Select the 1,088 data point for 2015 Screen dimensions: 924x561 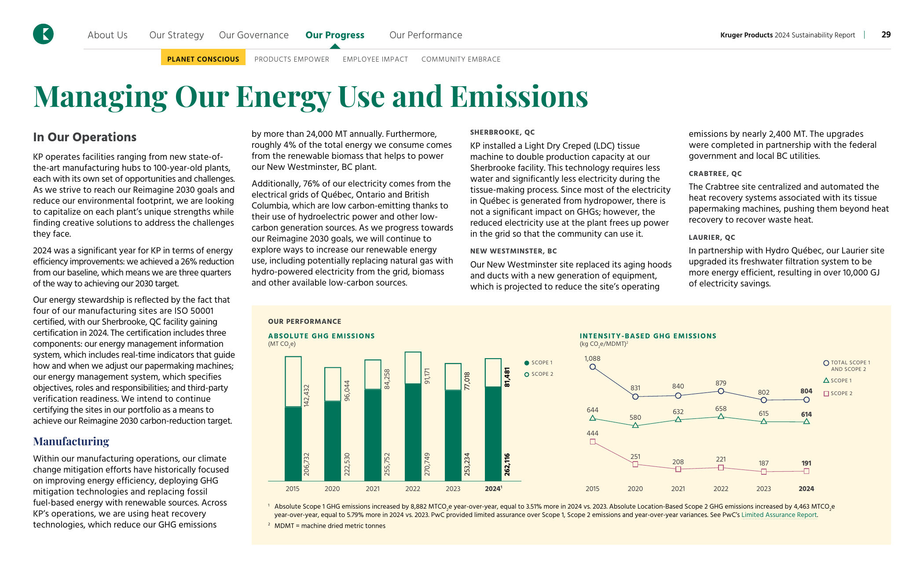pos(592,367)
